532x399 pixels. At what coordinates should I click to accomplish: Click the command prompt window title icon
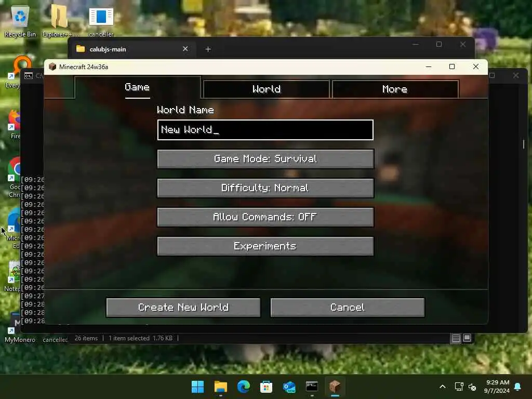29,76
